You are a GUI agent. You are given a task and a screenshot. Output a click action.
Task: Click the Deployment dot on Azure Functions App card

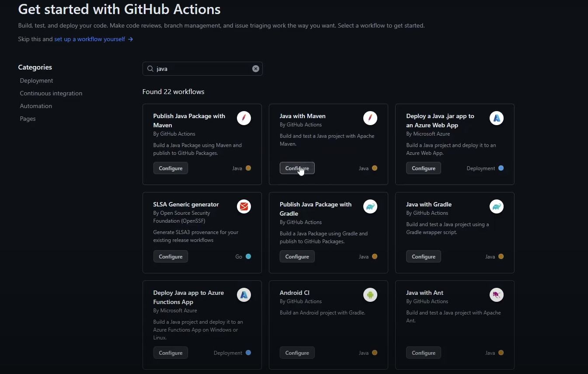[248, 353]
